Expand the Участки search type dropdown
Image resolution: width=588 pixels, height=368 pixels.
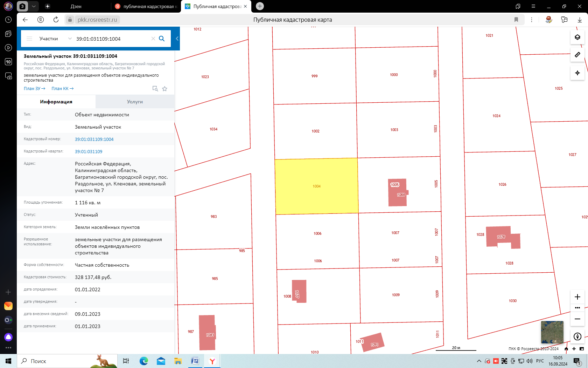[70, 39]
